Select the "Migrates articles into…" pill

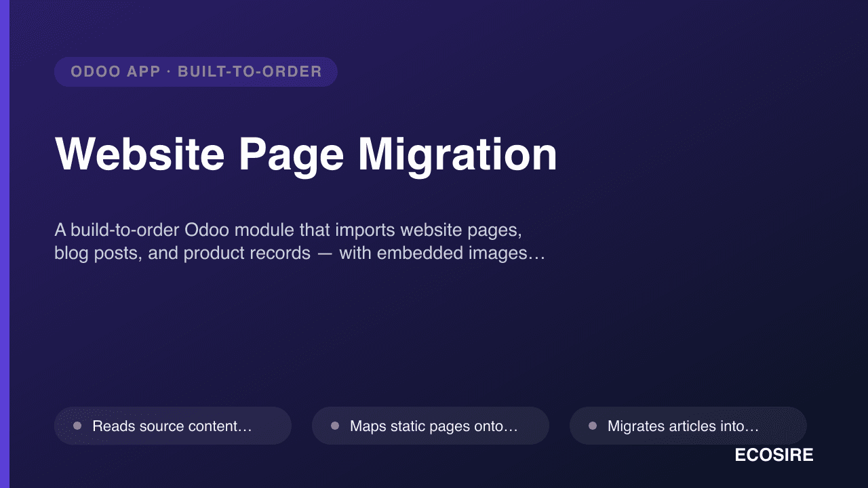[x=688, y=426]
